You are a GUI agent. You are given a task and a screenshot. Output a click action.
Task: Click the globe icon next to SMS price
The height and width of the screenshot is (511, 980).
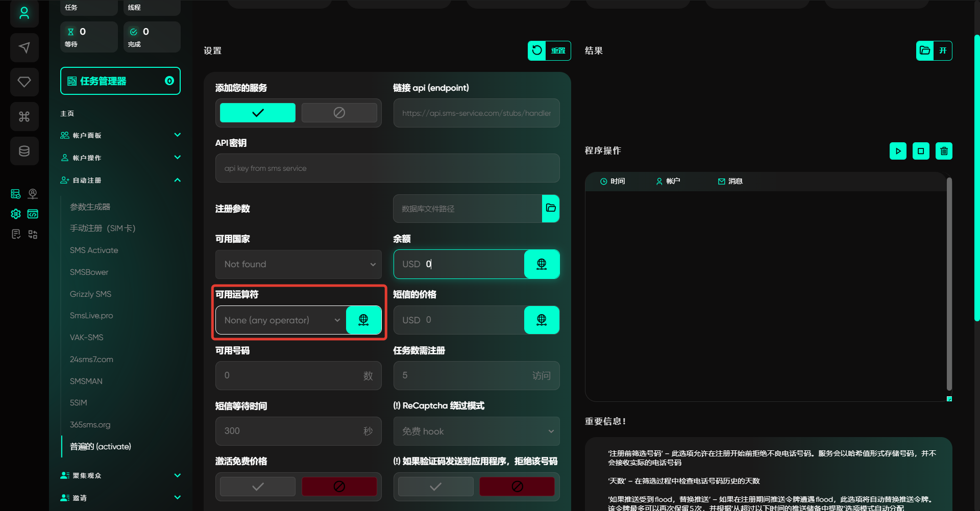pyautogui.click(x=542, y=320)
